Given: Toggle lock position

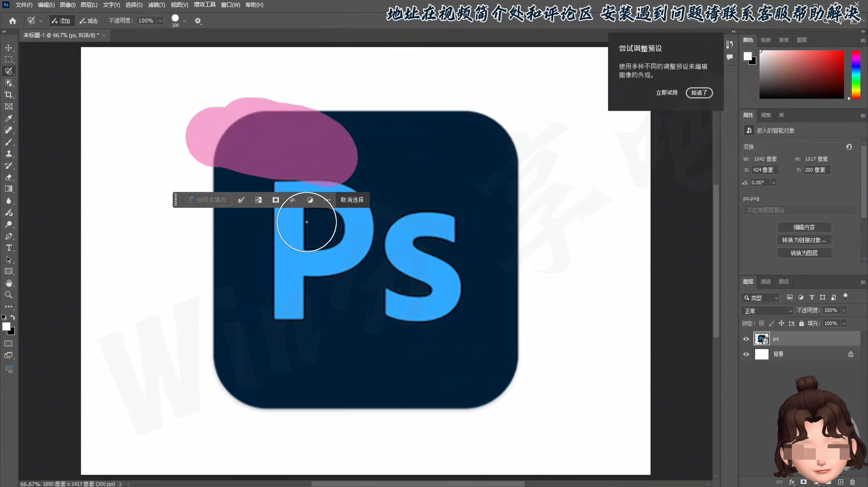Looking at the screenshot, I should [781, 323].
